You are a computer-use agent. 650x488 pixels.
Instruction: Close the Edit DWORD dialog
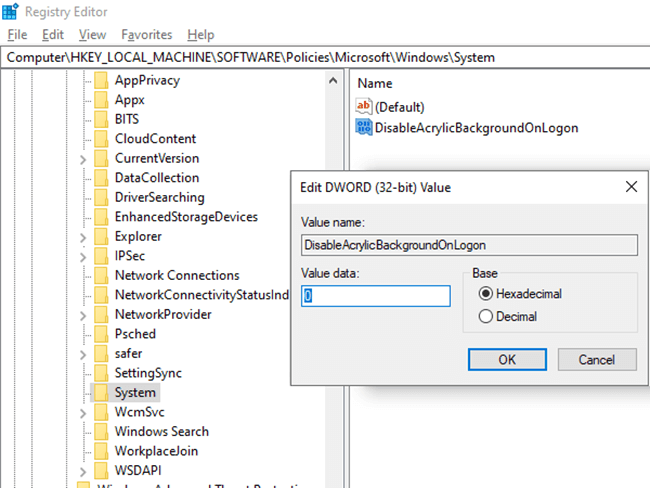tap(631, 187)
